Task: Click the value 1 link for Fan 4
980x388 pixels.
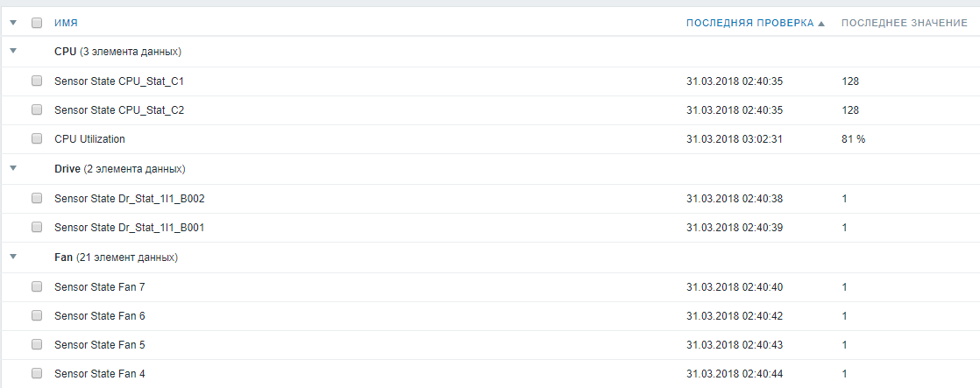Action: click(845, 374)
